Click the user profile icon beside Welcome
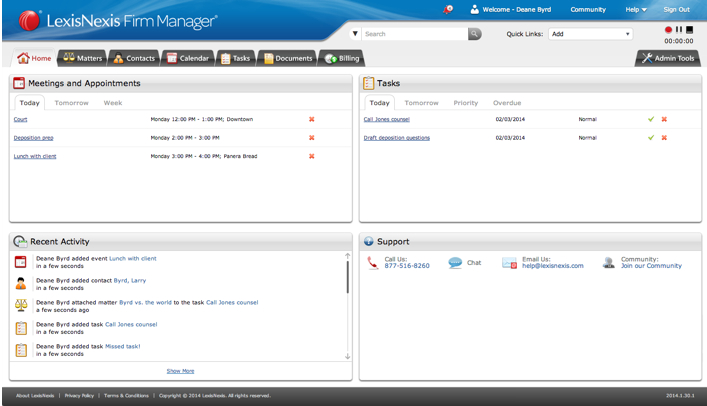The height and width of the screenshot is (406, 707). [x=474, y=9]
